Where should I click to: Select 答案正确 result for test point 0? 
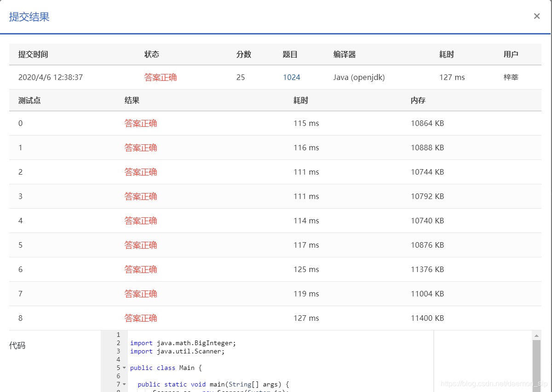pyautogui.click(x=141, y=123)
